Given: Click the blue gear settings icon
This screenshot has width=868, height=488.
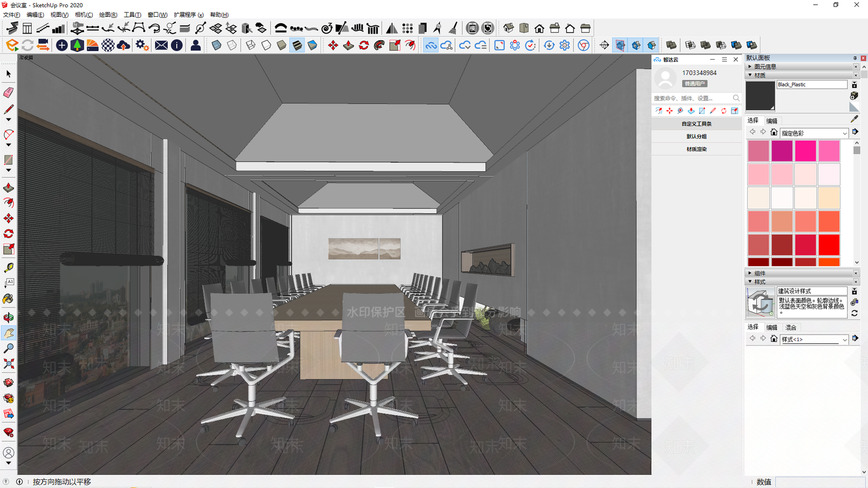Looking at the screenshot, I should pyautogui.click(x=565, y=45).
